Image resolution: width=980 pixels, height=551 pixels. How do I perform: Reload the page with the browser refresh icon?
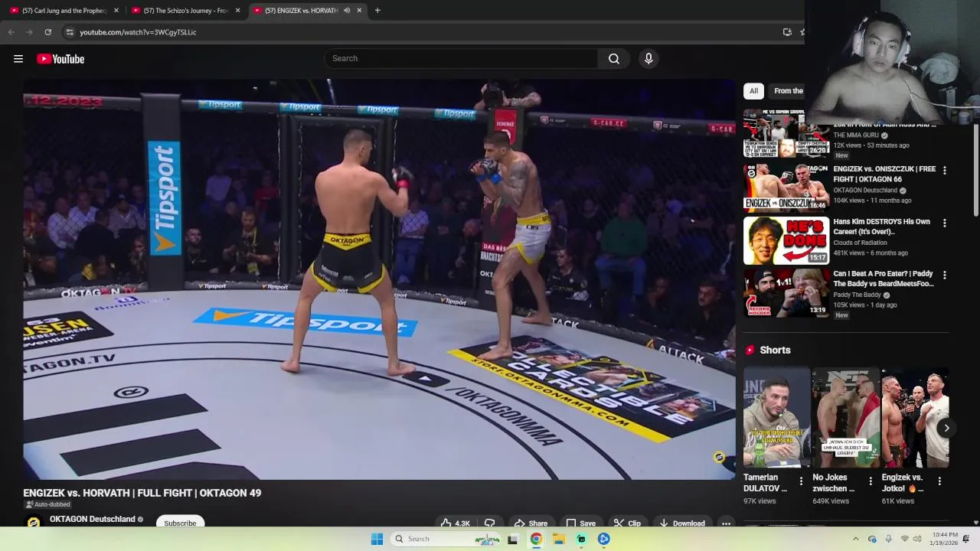[x=47, y=32]
